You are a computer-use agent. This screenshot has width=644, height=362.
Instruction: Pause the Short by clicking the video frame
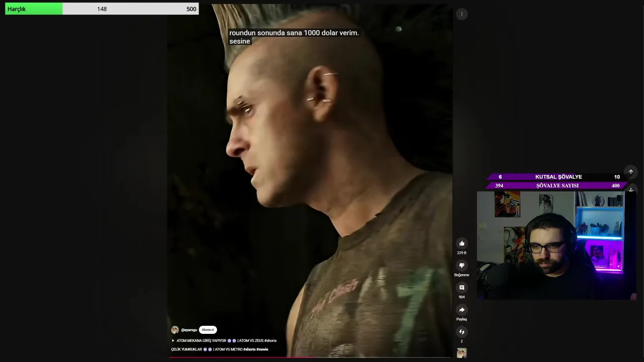tap(310, 181)
